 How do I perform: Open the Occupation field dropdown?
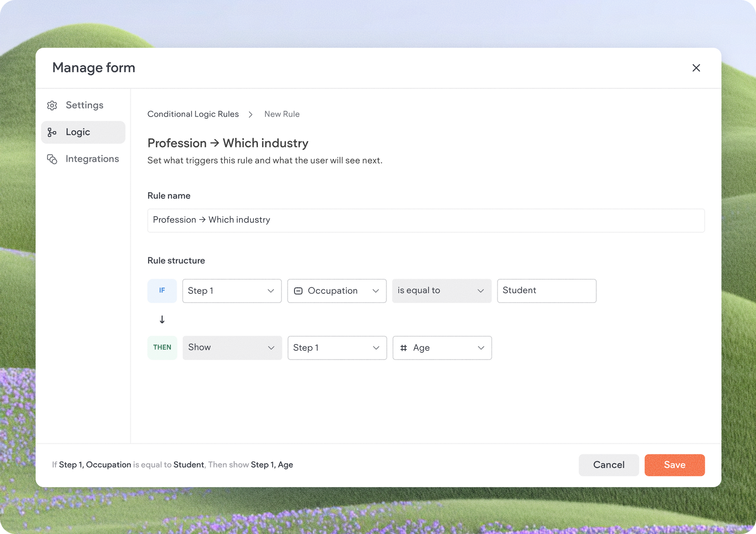(x=337, y=291)
